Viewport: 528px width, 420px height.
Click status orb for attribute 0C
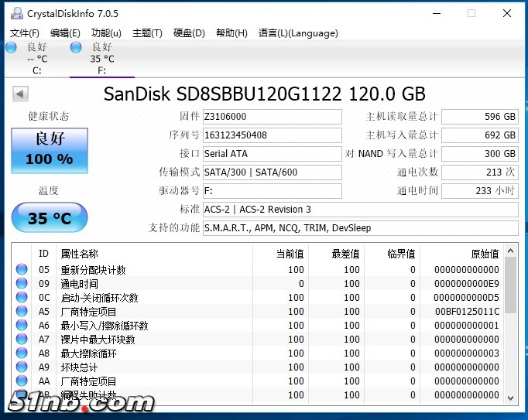click(x=22, y=298)
